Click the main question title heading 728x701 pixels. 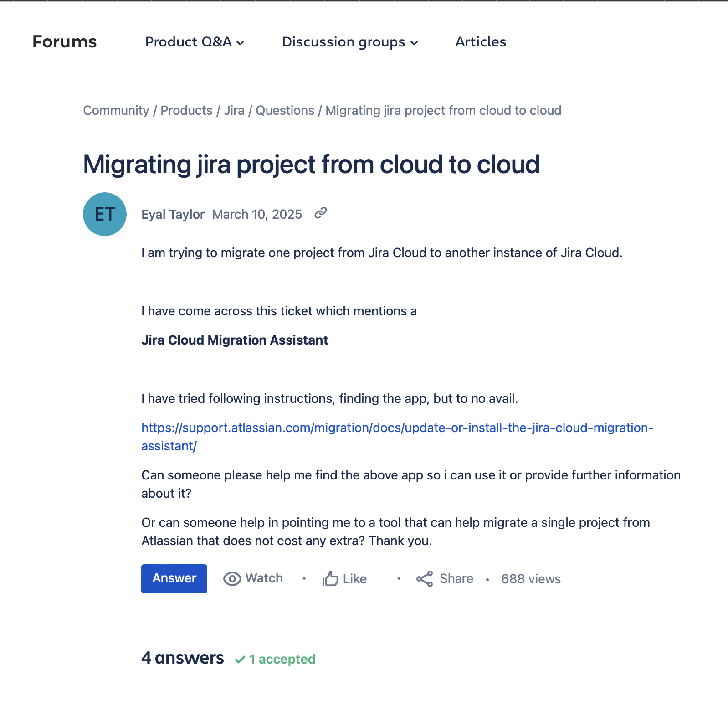[312, 164]
